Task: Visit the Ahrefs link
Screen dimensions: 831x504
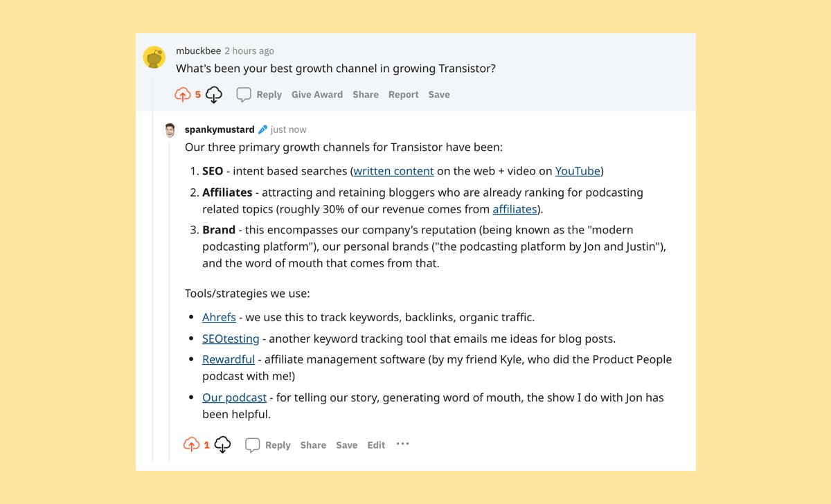Action: 219,317
